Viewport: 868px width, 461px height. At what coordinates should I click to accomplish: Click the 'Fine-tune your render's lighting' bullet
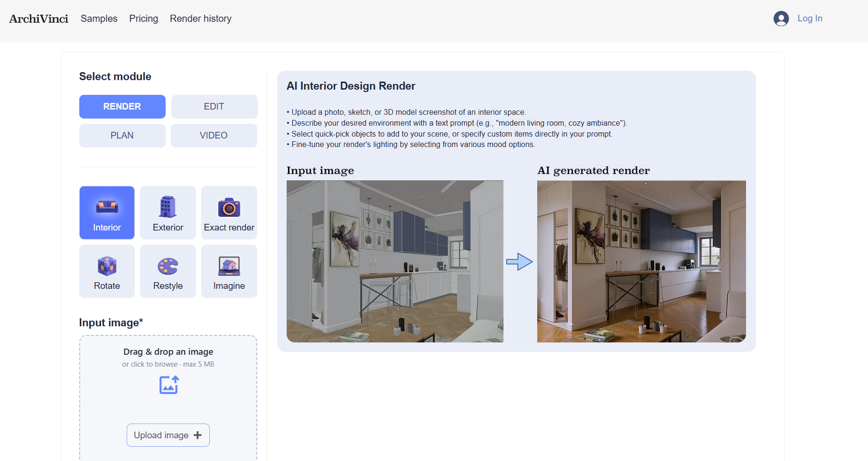click(411, 145)
